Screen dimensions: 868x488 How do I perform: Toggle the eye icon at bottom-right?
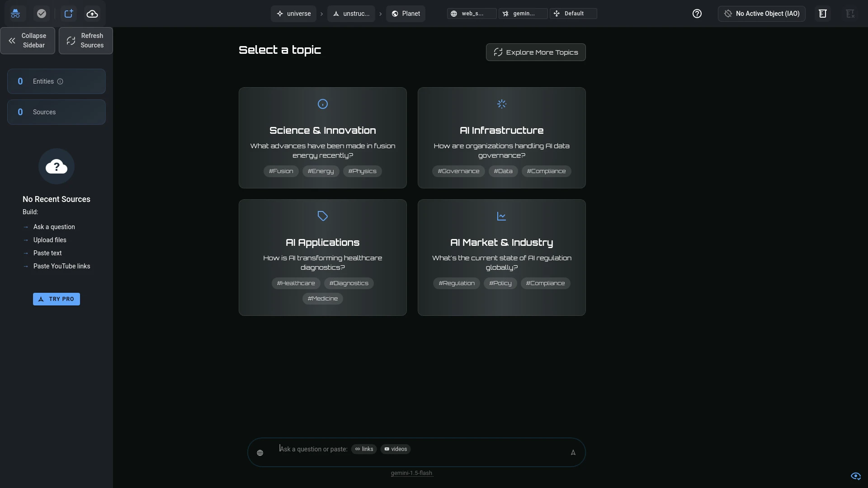pos(855,476)
